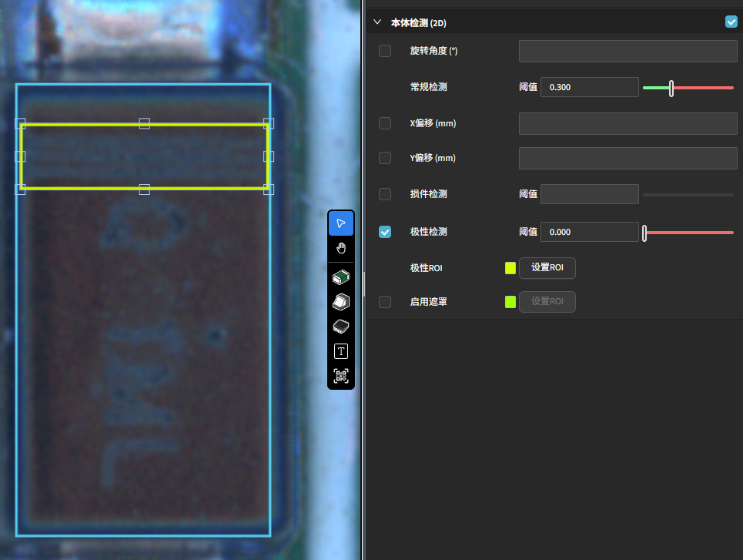
Task: Select the dark IC package tool
Action: pyautogui.click(x=341, y=327)
